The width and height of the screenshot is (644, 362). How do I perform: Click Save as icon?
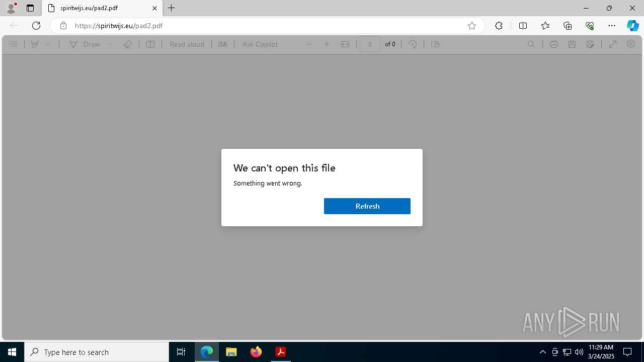[x=590, y=44]
